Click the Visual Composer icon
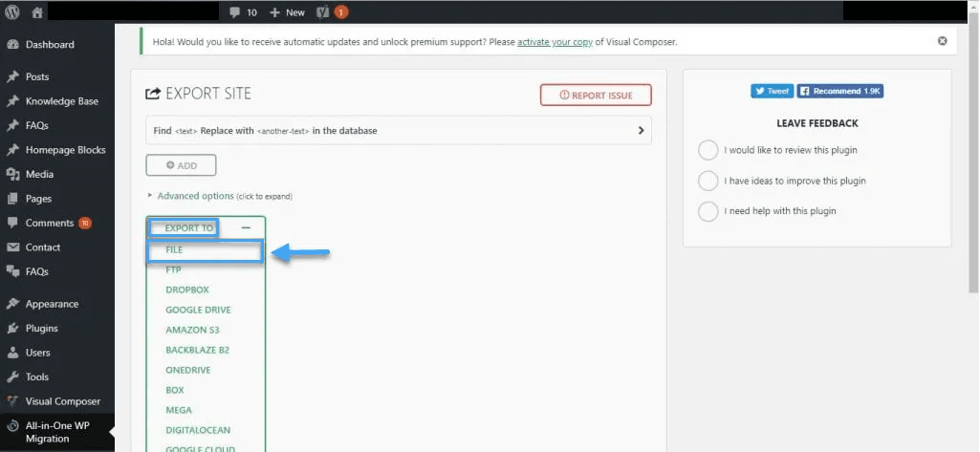This screenshot has height=452, width=980. pyautogui.click(x=12, y=401)
